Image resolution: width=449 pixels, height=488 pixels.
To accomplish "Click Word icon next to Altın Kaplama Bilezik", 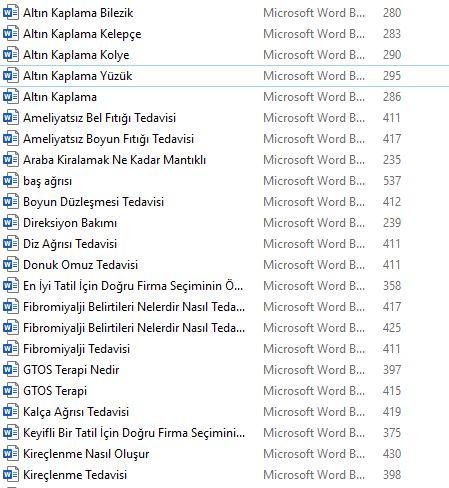I will pyautogui.click(x=10, y=13).
